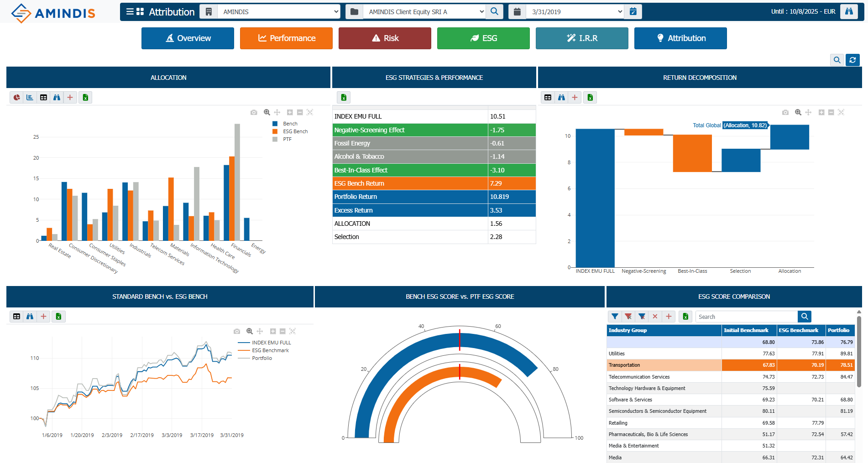Image resolution: width=868 pixels, height=463 pixels.
Task: Click the ESG Benchmark column header
Action: [x=798, y=330]
